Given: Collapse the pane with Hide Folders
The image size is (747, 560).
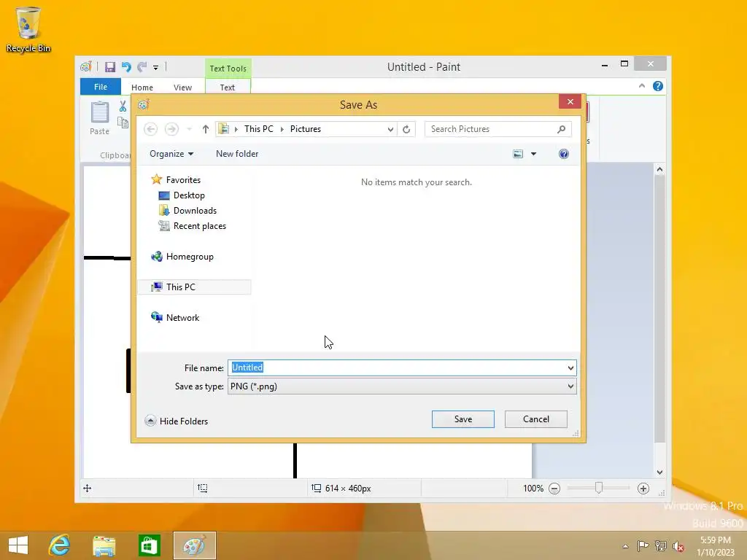Looking at the screenshot, I should pyautogui.click(x=177, y=421).
